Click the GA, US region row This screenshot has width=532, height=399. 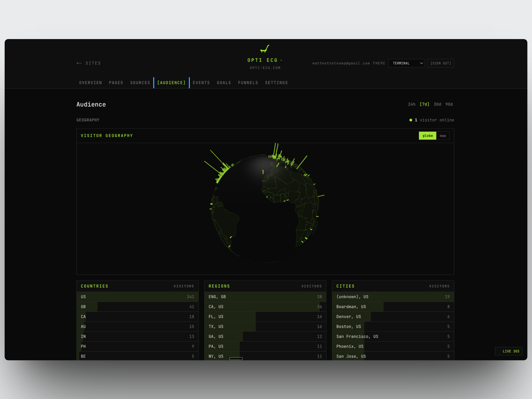click(x=265, y=337)
